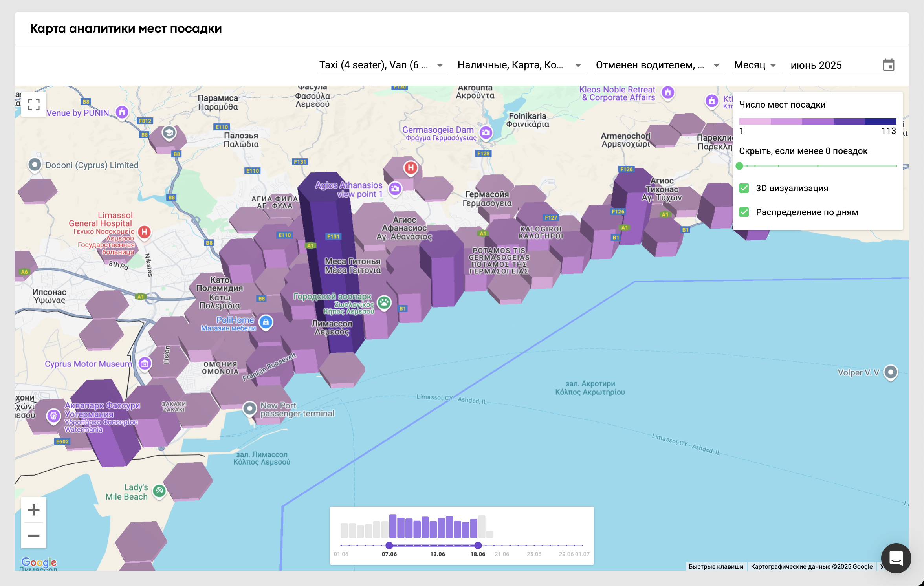
Task: Click the 07.06 timeline start handle
Action: tap(389, 545)
